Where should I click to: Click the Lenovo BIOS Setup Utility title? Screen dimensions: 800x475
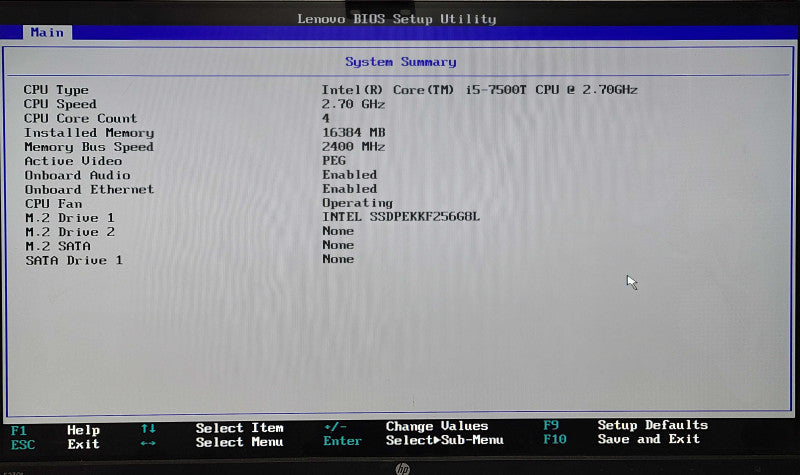[397, 19]
